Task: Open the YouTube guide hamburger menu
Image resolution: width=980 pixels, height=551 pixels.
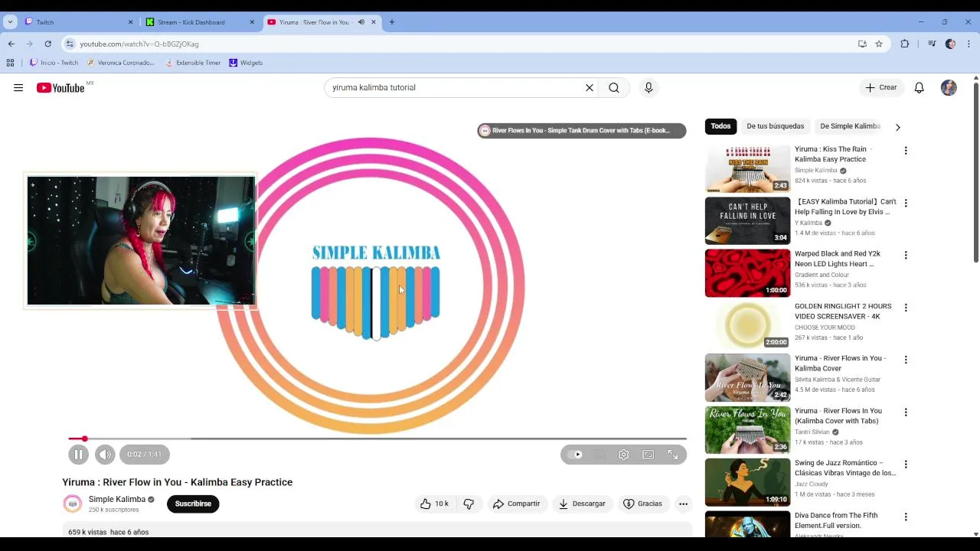Action: click(x=18, y=88)
